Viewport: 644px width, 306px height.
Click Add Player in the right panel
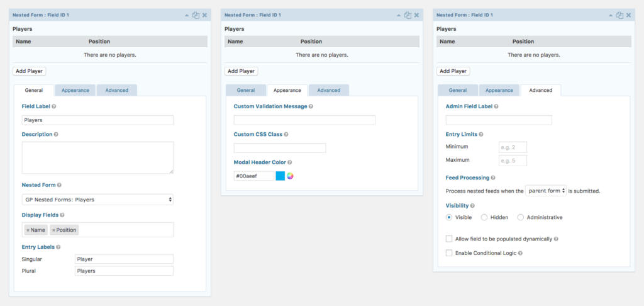click(x=453, y=71)
